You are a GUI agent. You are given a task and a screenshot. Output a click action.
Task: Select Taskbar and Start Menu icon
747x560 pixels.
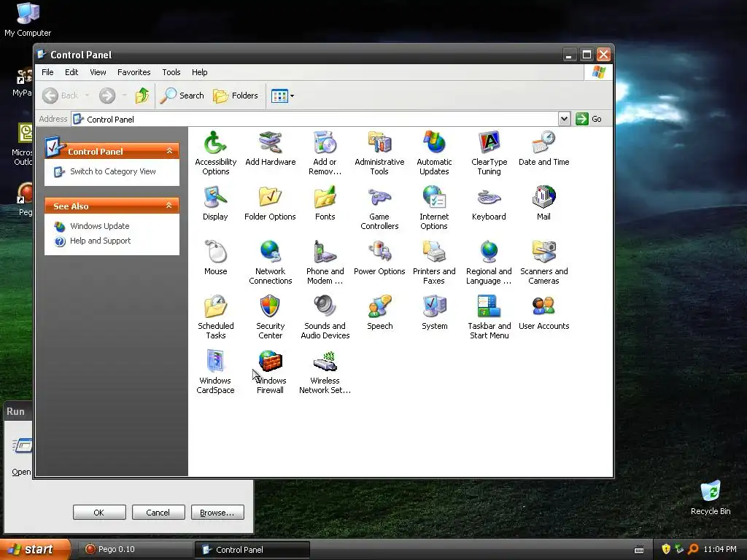(489, 307)
